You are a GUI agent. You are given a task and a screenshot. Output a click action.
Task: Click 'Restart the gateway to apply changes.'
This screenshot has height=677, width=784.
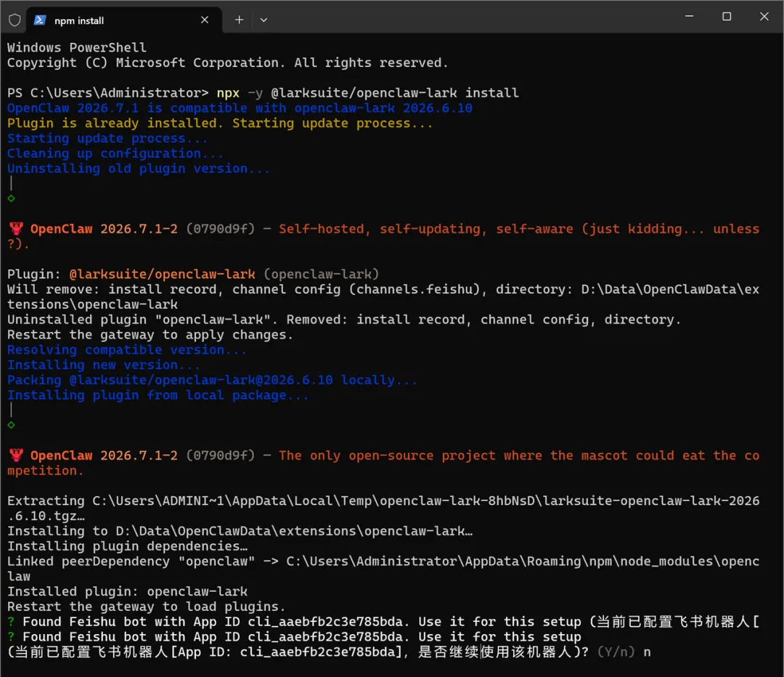(150, 334)
